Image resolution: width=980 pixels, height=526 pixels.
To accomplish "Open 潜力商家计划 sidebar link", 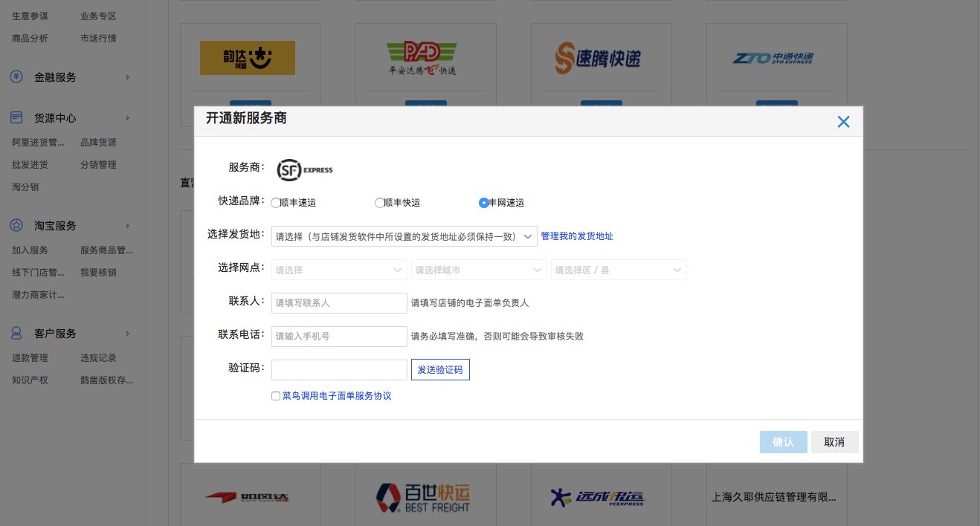I will [39, 295].
